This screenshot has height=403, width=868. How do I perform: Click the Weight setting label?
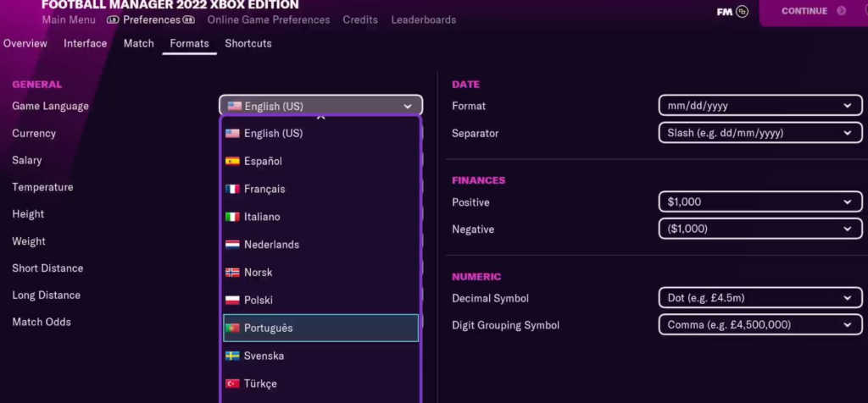29,241
